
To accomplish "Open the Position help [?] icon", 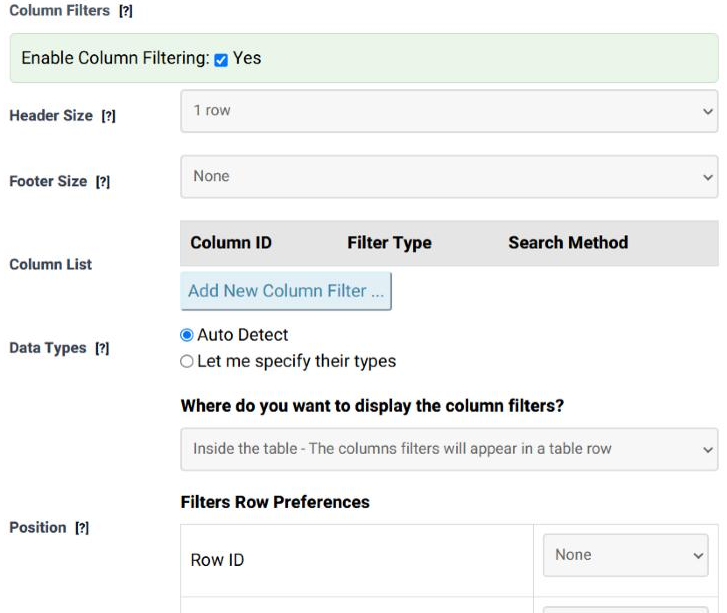I will click(x=82, y=528).
